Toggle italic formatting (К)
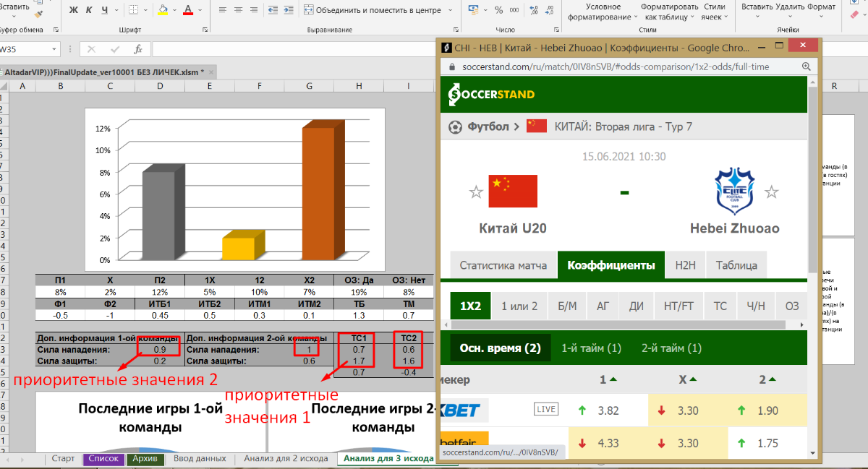Screen dimensions: 868x469 (x=90, y=10)
